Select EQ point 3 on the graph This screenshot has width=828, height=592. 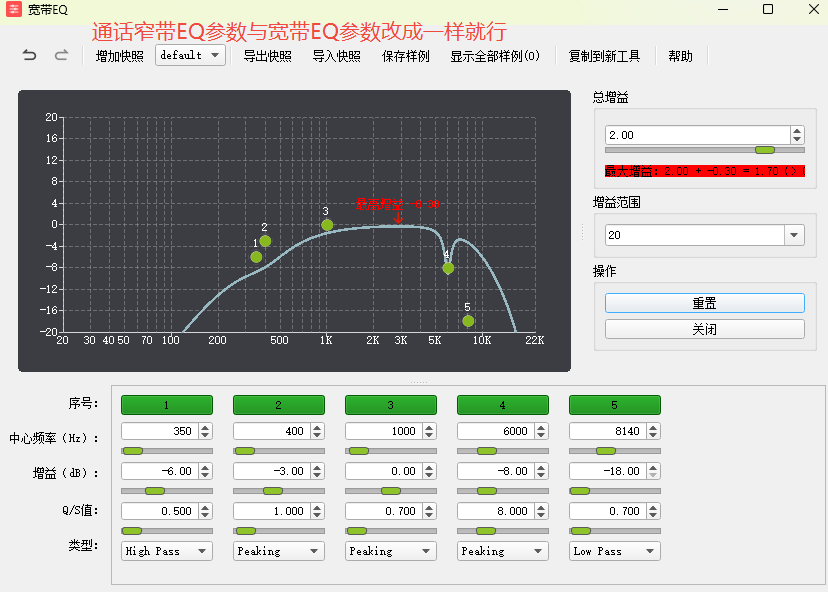pos(327,225)
